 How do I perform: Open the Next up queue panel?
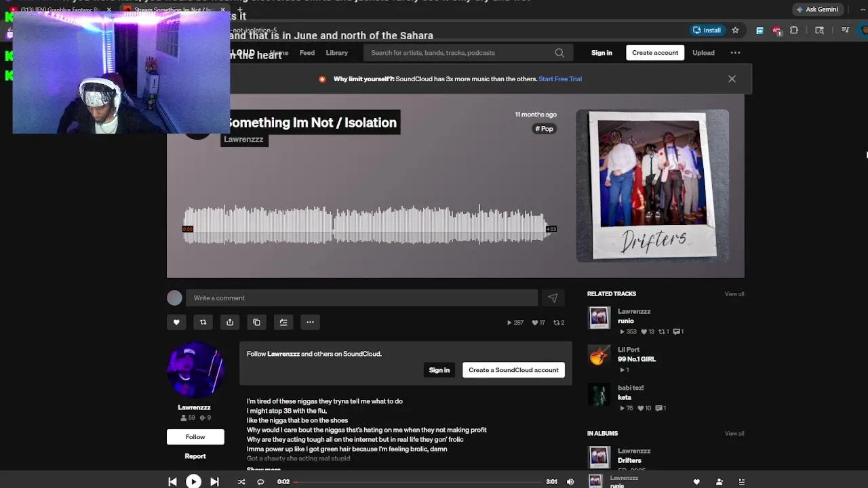point(742,482)
